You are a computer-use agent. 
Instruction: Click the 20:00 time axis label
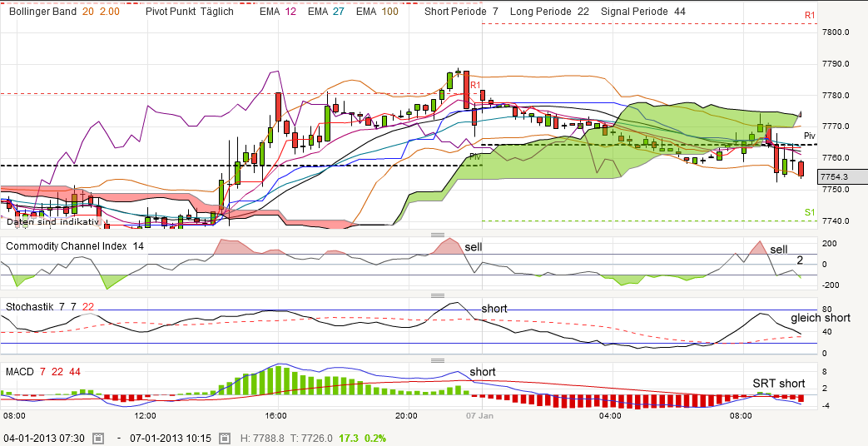pyautogui.click(x=407, y=415)
